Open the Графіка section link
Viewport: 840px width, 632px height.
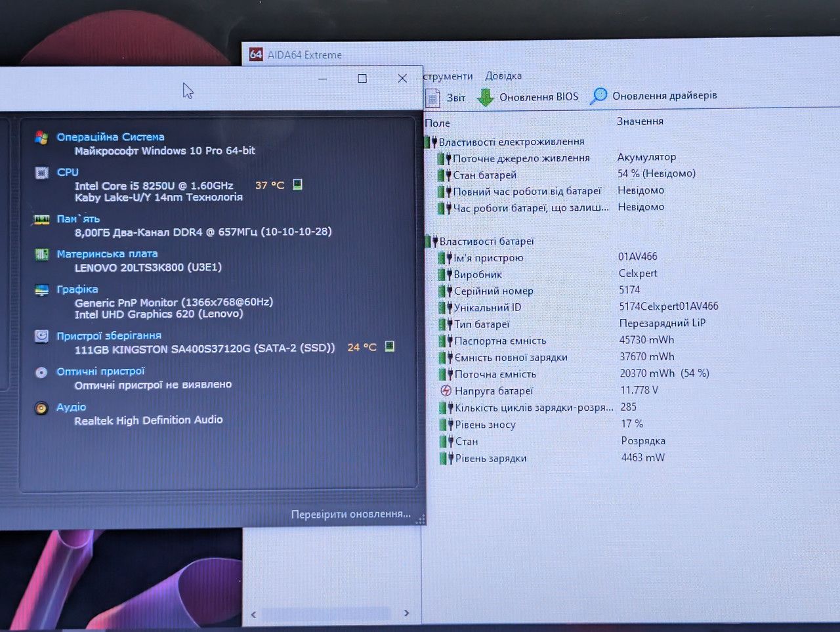77,289
